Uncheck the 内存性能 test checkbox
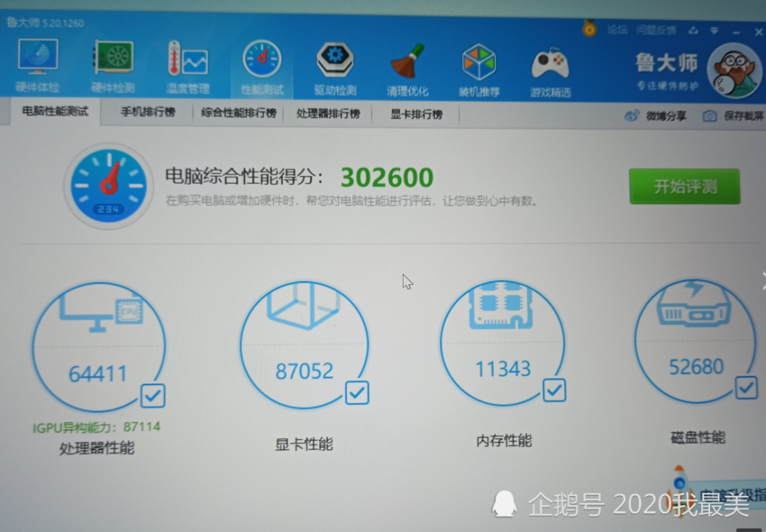 point(555,390)
